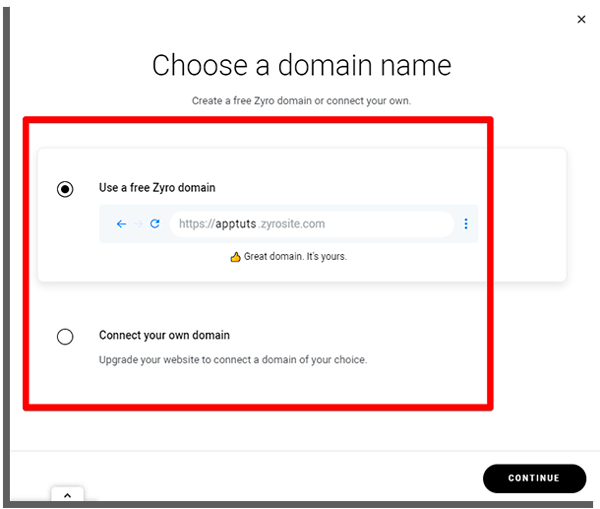Expand the bottom panel with the up chevron
Screen dimensions: 600x509
point(67,495)
